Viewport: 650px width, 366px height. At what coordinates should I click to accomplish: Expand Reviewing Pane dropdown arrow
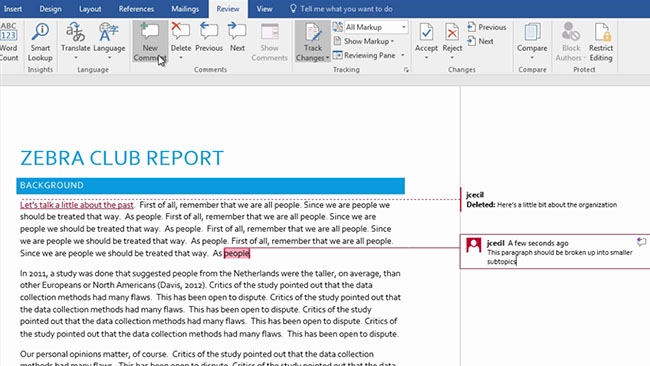(403, 55)
